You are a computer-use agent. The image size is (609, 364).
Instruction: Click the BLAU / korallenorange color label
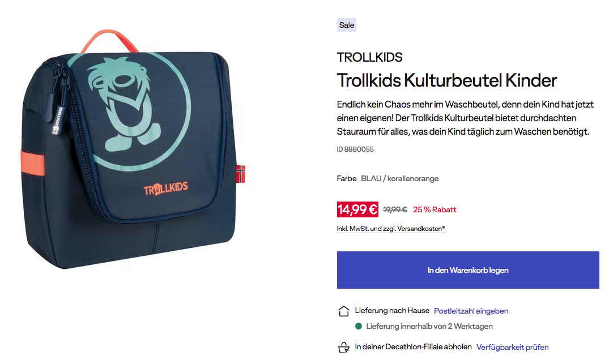point(399,178)
